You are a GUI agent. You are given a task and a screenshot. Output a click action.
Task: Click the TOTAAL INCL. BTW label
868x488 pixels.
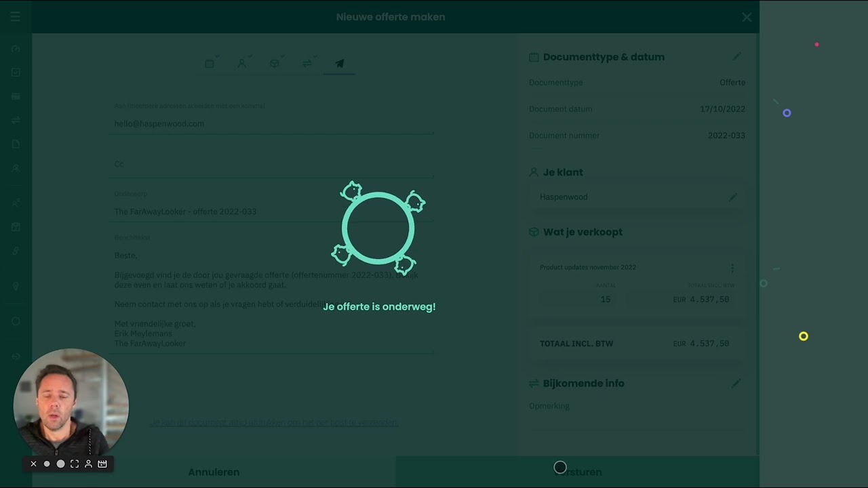coord(576,344)
